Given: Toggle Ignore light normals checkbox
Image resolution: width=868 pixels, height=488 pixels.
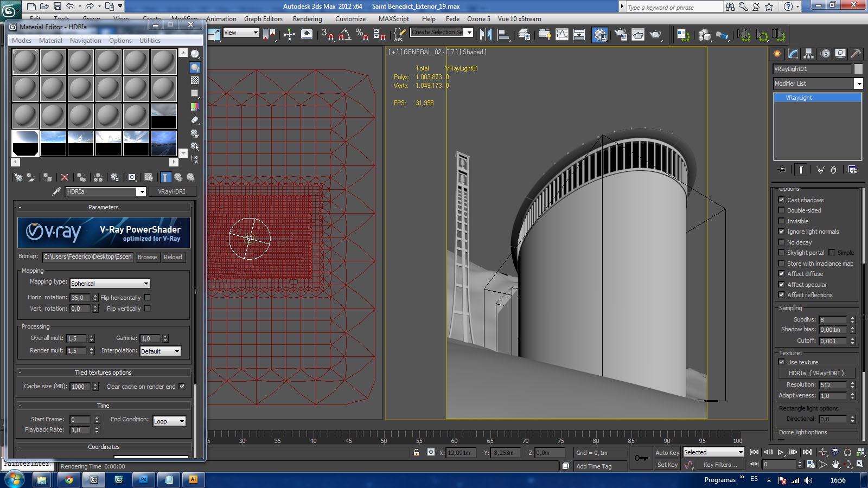Looking at the screenshot, I should coord(781,232).
